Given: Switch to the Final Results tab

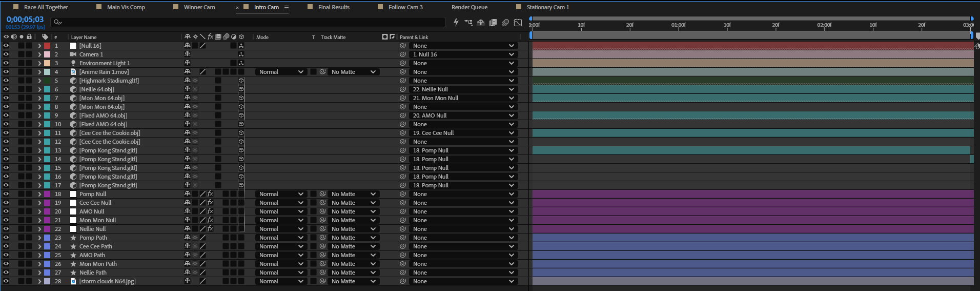Looking at the screenshot, I should [334, 7].
